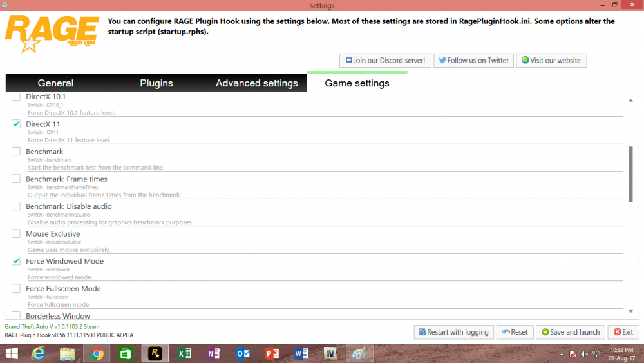Viewport: 644px width, 363px height.
Task: Switch to Rockstar RAGE app in taskbar
Action: (155, 353)
